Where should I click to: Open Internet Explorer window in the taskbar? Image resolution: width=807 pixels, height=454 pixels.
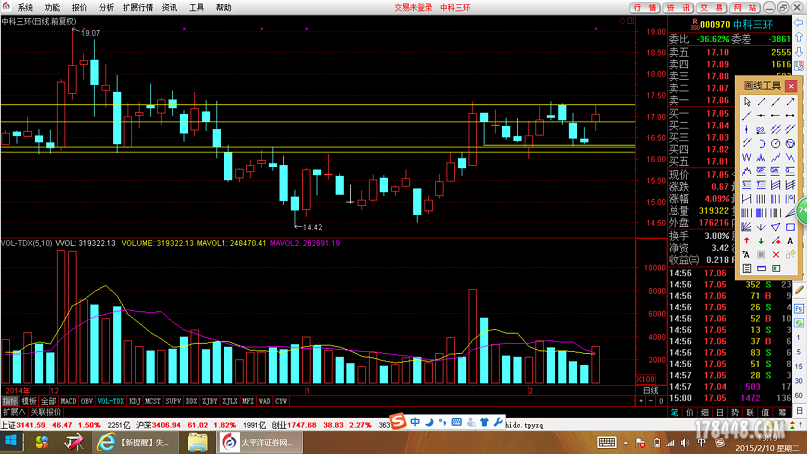(x=136, y=442)
